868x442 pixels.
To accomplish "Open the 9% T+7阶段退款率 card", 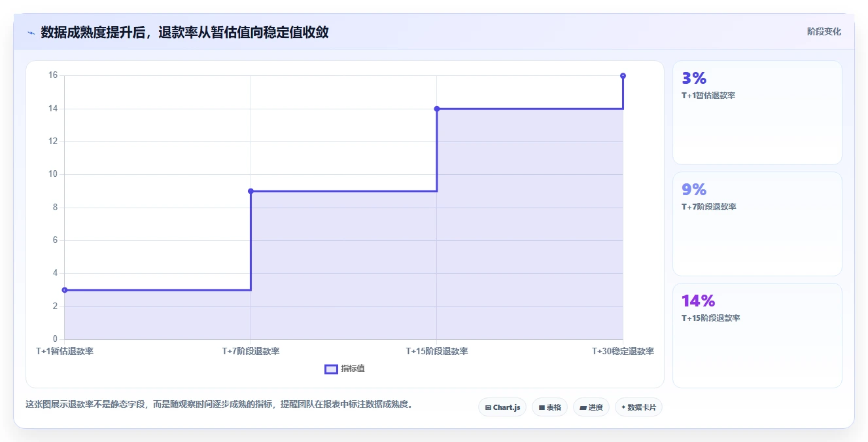I will pyautogui.click(x=757, y=224).
